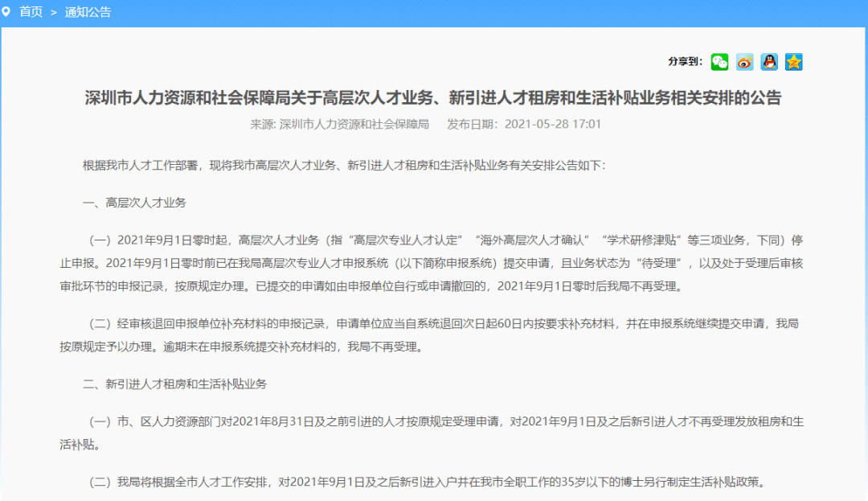Screen dimensions: 868x501
Task: Click the paragraph beginning 市、区人力资源部门
Action: pos(432,433)
